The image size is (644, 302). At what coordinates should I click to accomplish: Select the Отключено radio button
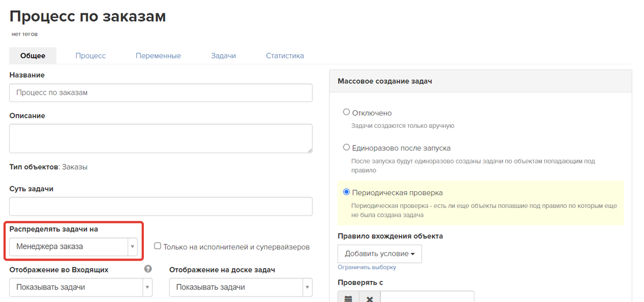click(346, 112)
